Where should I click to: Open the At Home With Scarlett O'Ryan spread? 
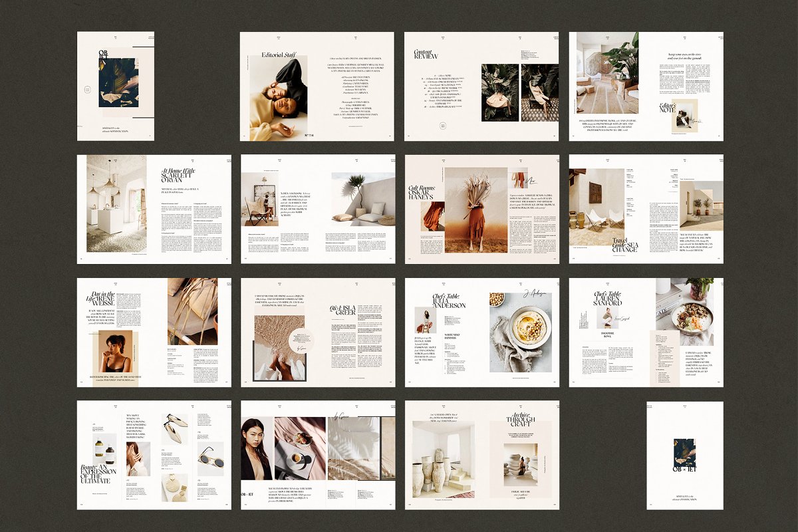[x=154, y=209]
